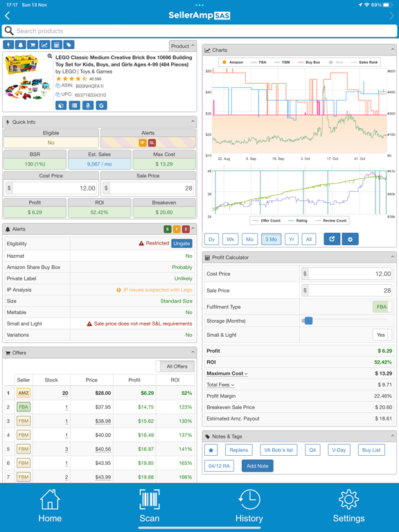Toggle the Sales Rank series in the chart legend

(x=364, y=62)
